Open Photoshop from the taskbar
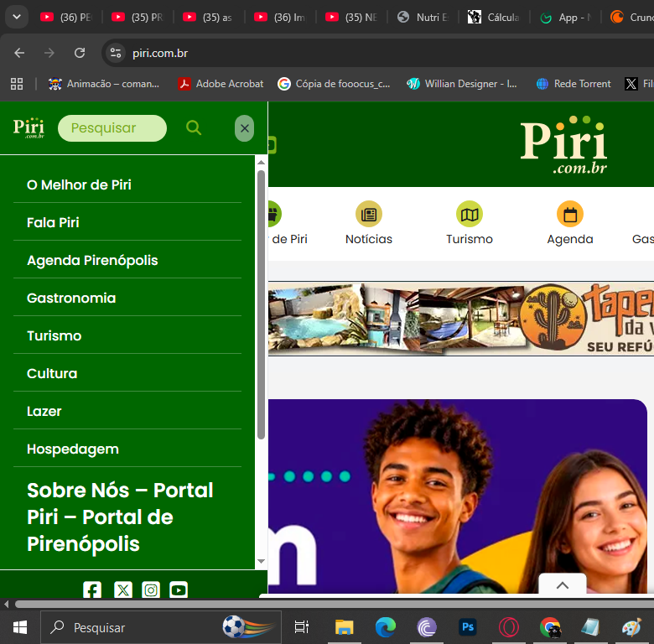654x644 pixels. coord(468,627)
